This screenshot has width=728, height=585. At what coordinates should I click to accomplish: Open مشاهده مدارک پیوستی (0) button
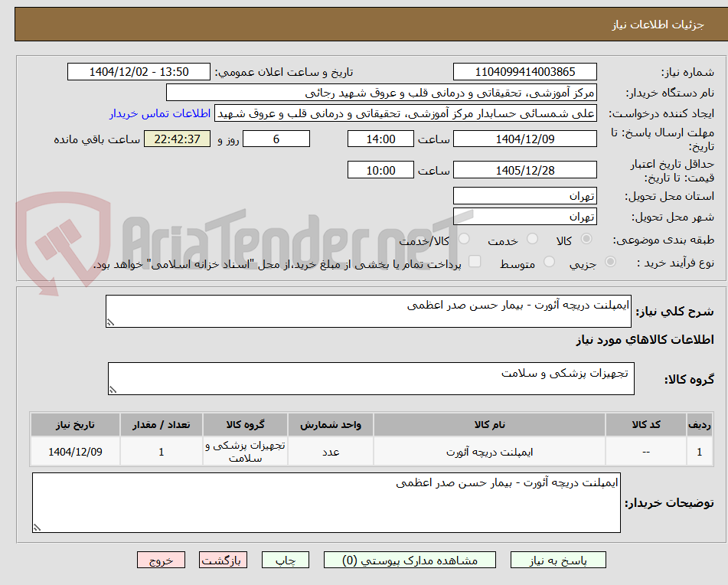[x=410, y=560]
